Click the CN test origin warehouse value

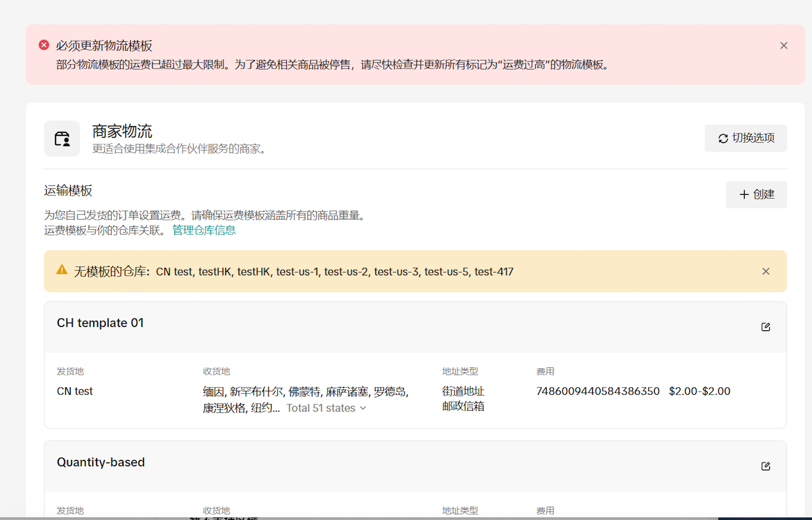coord(75,391)
